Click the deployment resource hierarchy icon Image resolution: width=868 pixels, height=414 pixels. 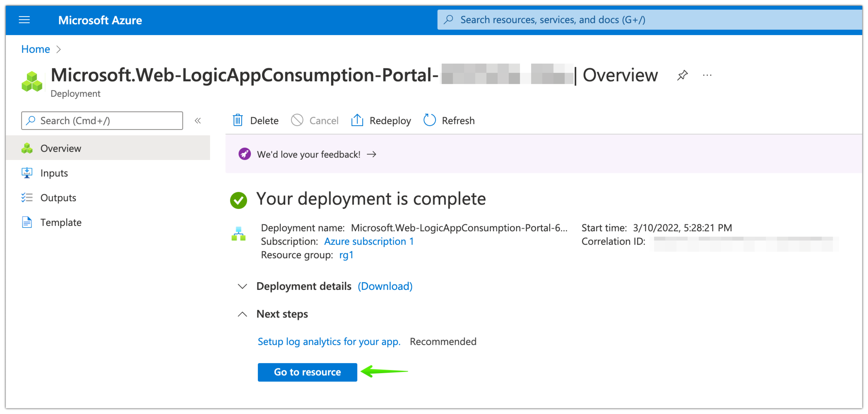[239, 234]
